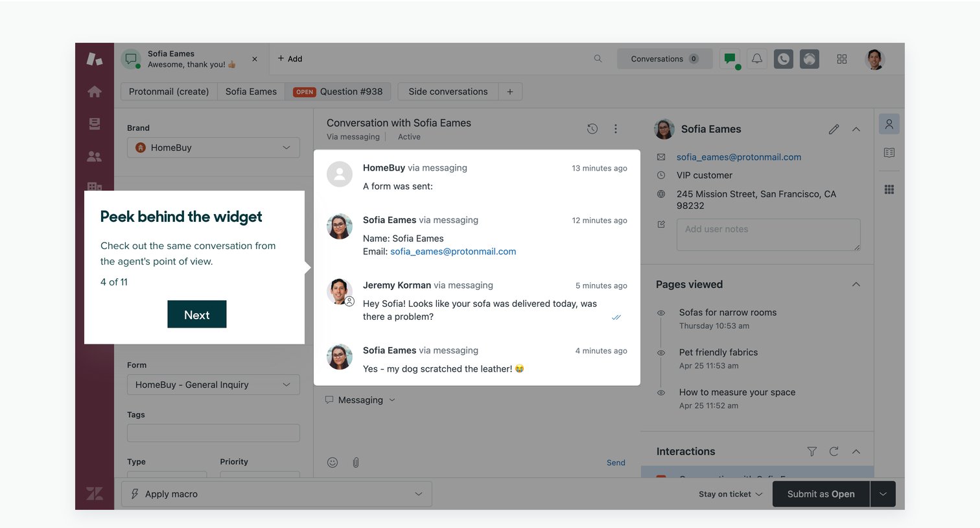Click Add to open new tab

point(290,58)
